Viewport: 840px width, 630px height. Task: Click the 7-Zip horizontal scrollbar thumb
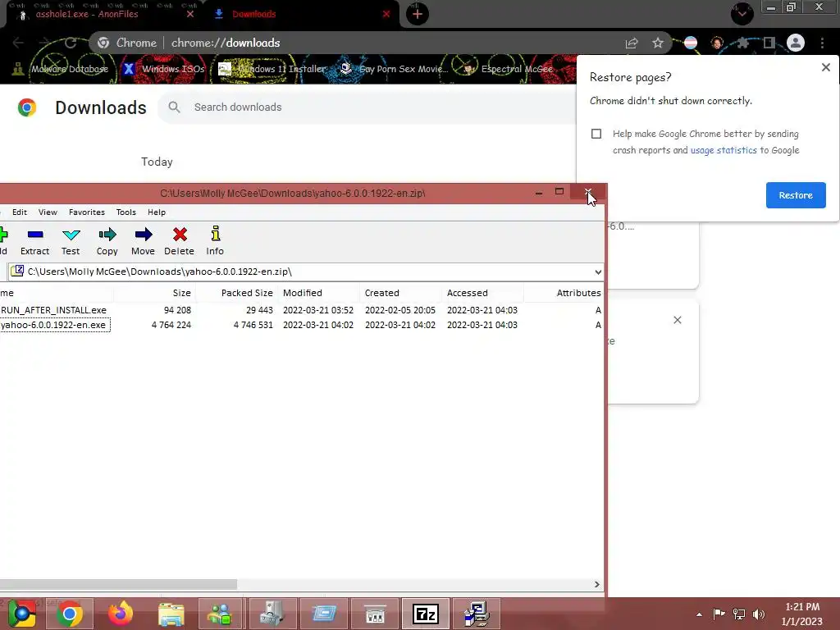pyautogui.click(x=118, y=584)
